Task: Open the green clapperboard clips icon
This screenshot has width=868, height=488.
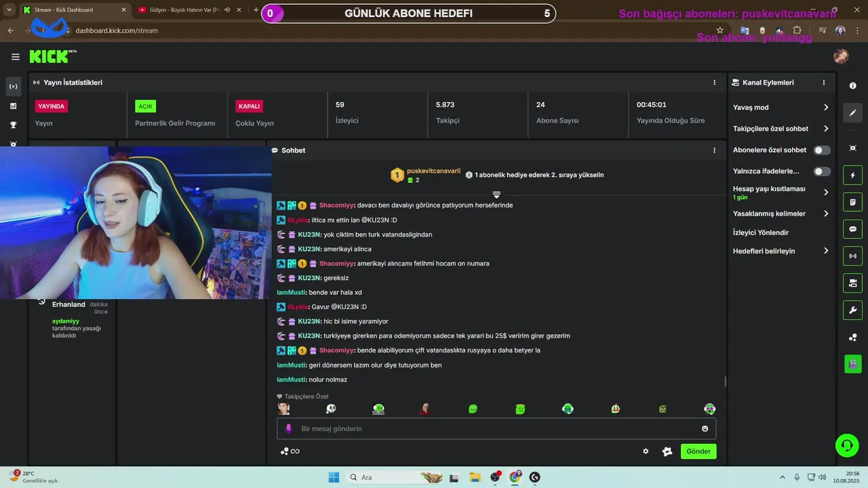Action: tap(853, 364)
